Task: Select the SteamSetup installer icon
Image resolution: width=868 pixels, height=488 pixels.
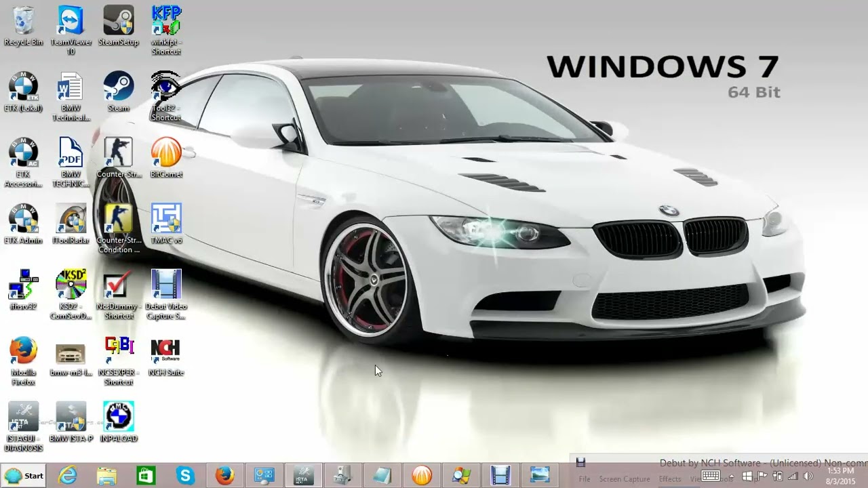Action: pyautogui.click(x=119, y=26)
